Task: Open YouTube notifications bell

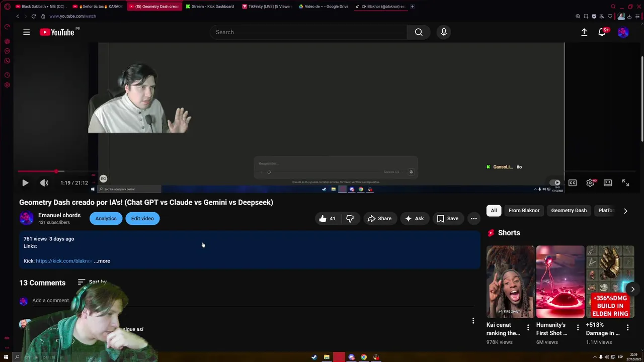Action: [x=602, y=32]
